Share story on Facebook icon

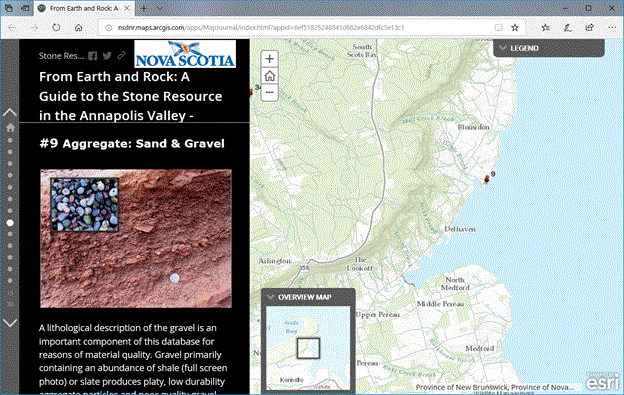click(93, 56)
